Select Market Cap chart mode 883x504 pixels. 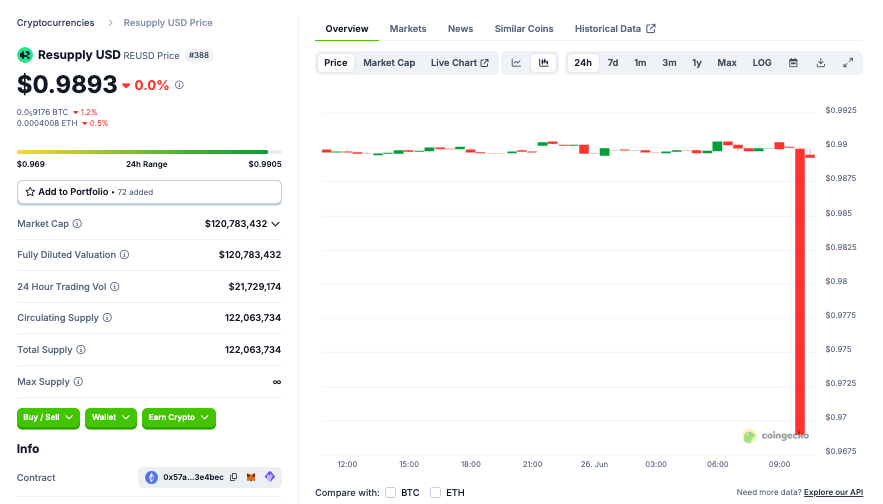click(x=389, y=63)
